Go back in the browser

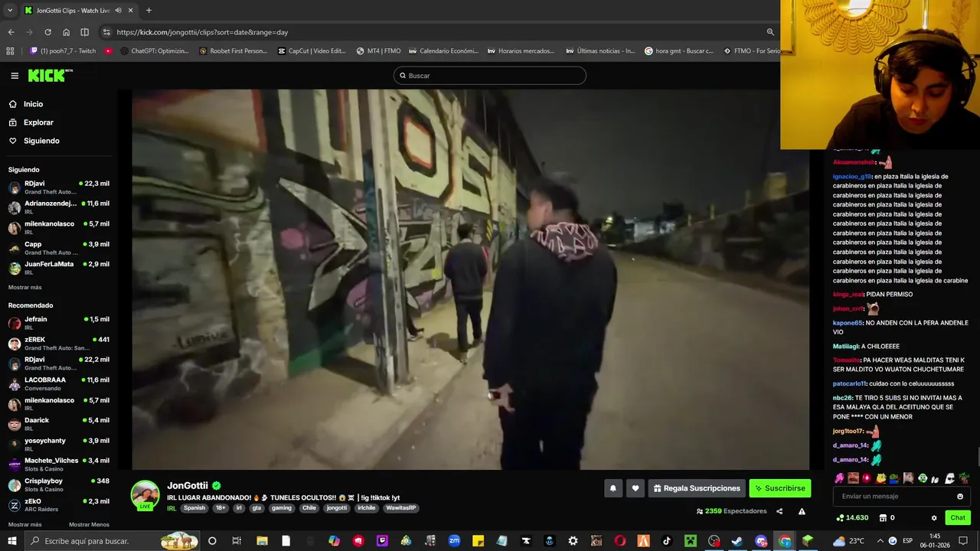coord(11,32)
